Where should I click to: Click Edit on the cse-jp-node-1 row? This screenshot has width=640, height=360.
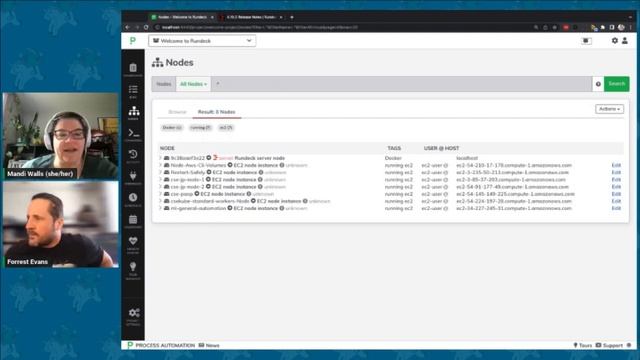click(x=616, y=180)
